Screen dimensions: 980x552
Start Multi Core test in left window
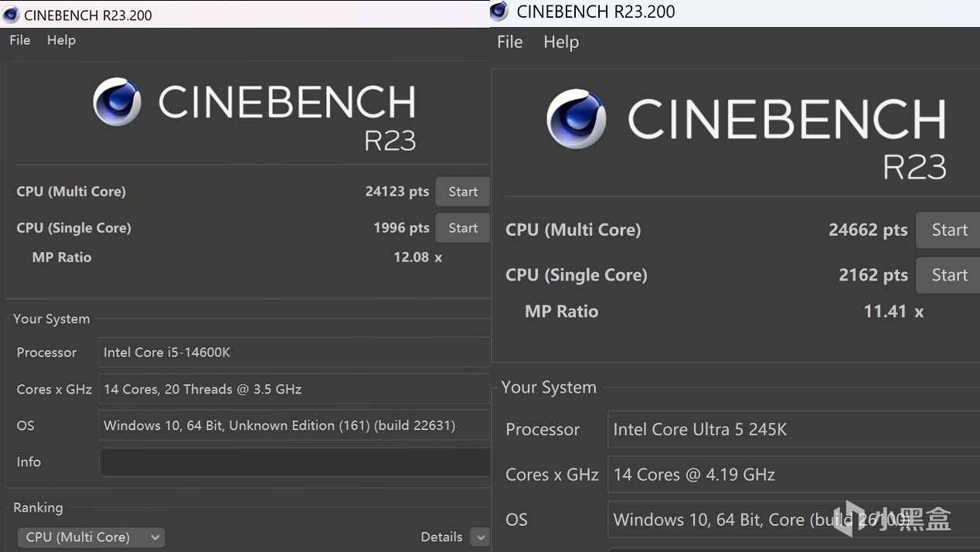point(463,192)
